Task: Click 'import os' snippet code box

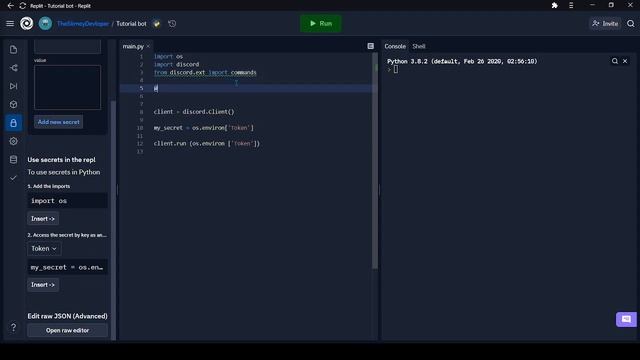Action: (x=67, y=201)
